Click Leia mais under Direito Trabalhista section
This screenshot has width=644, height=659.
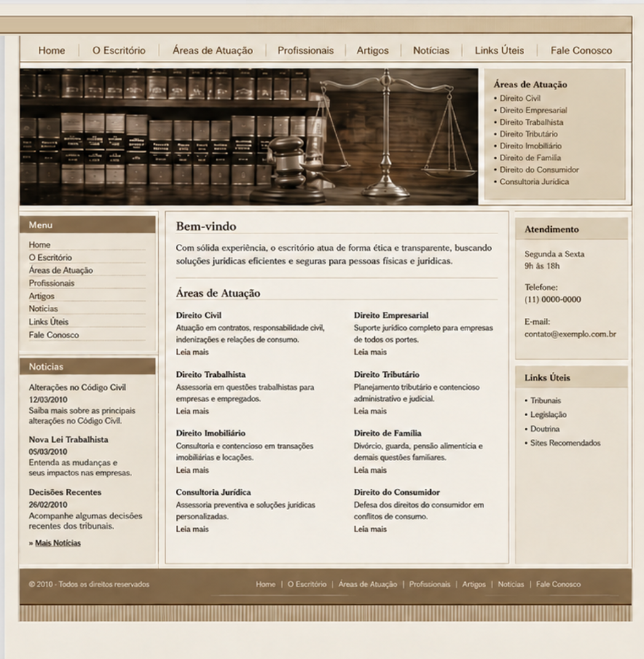(x=192, y=411)
